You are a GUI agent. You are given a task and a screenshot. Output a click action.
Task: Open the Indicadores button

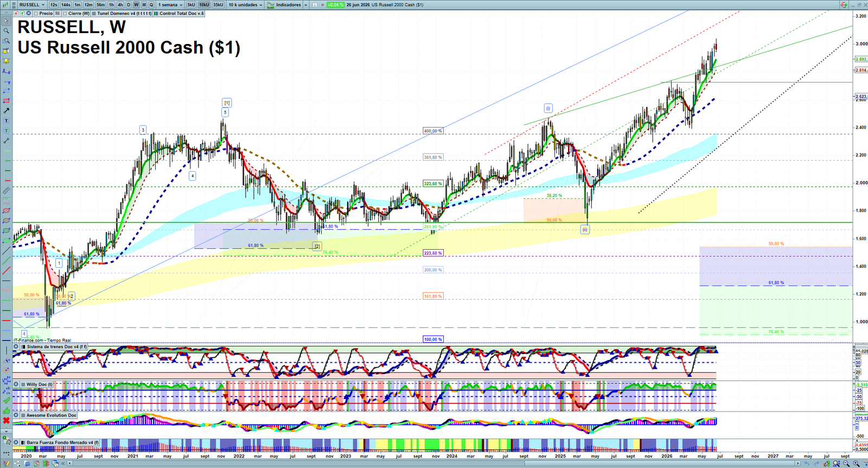[x=284, y=5]
